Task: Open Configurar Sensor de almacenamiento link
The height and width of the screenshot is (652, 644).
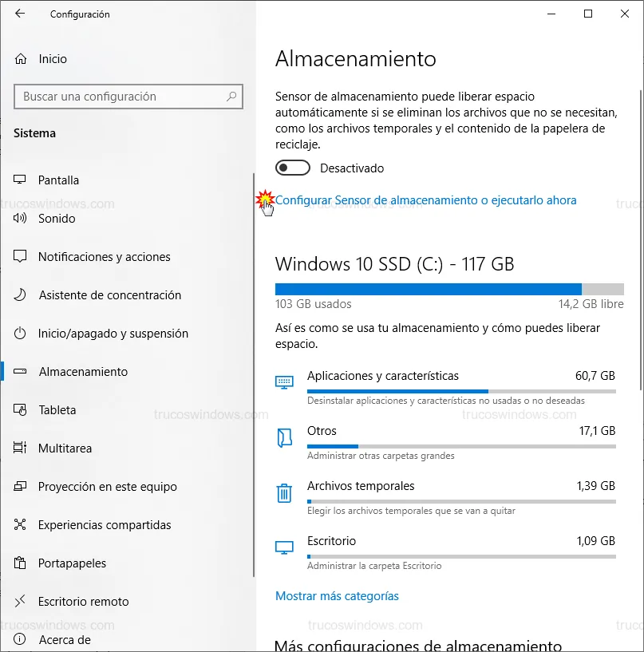Action: point(425,200)
